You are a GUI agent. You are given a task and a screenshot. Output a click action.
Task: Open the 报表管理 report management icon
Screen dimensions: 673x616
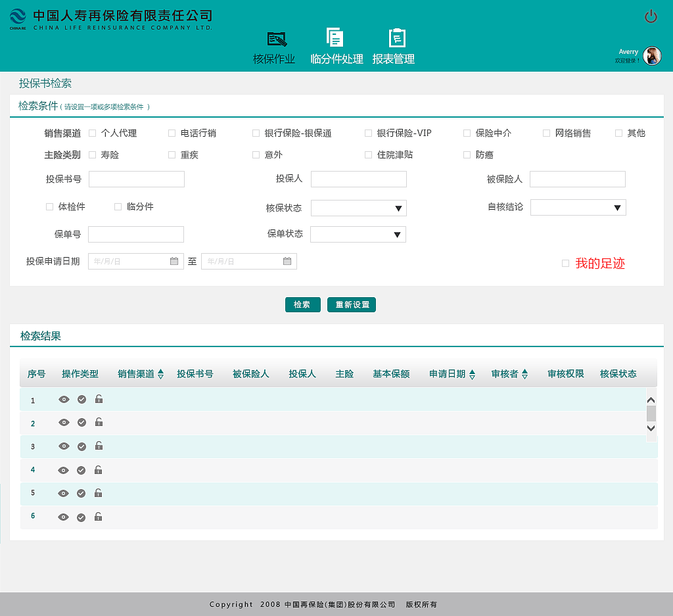click(x=396, y=37)
